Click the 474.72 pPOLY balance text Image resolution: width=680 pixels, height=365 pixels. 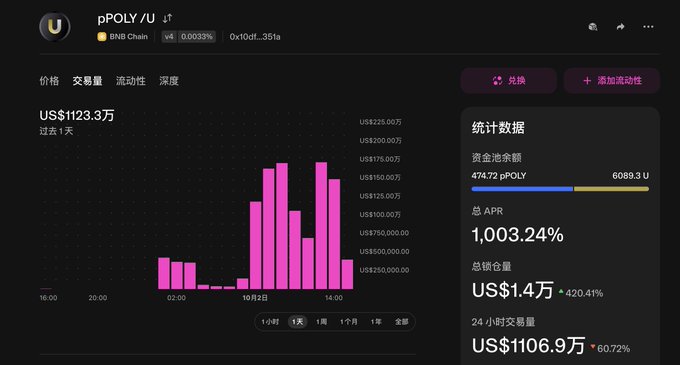point(499,176)
